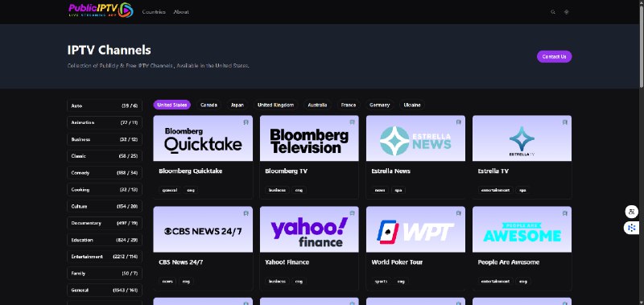Screen dimensions: 644x305
Task: Click the blue floating extension icon
Action: pyautogui.click(x=632, y=228)
